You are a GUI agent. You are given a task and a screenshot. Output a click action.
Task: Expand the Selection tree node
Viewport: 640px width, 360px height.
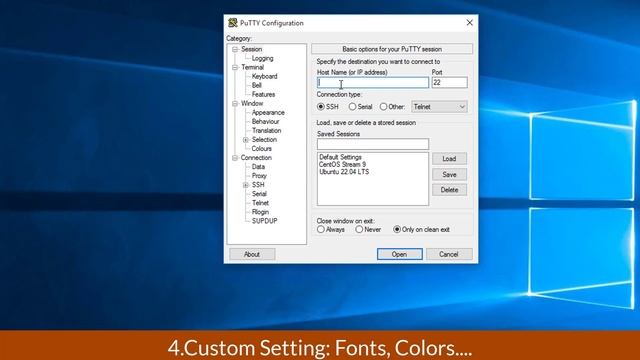pyautogui.click(x=246, y=140)
